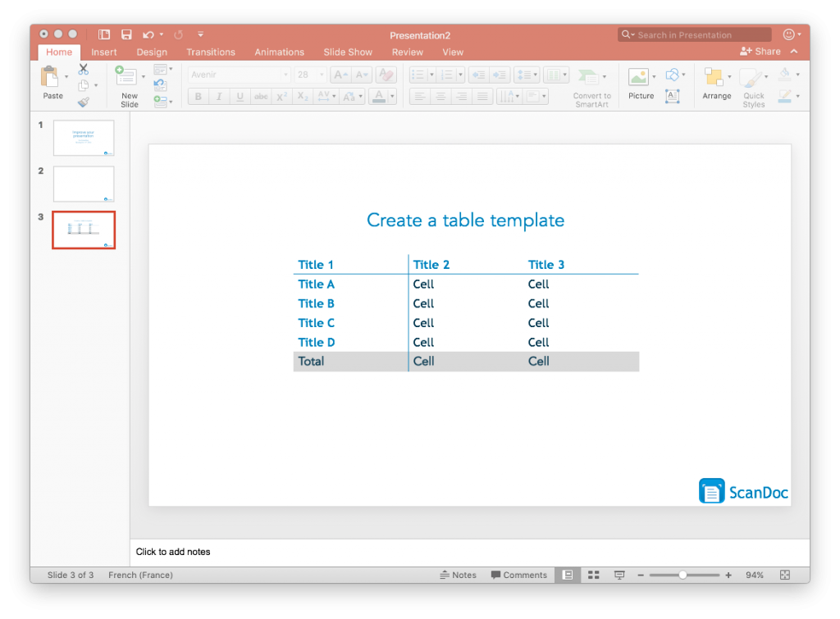
Task: Switch to the Animations ribbon tab
Action: point(279,52)
